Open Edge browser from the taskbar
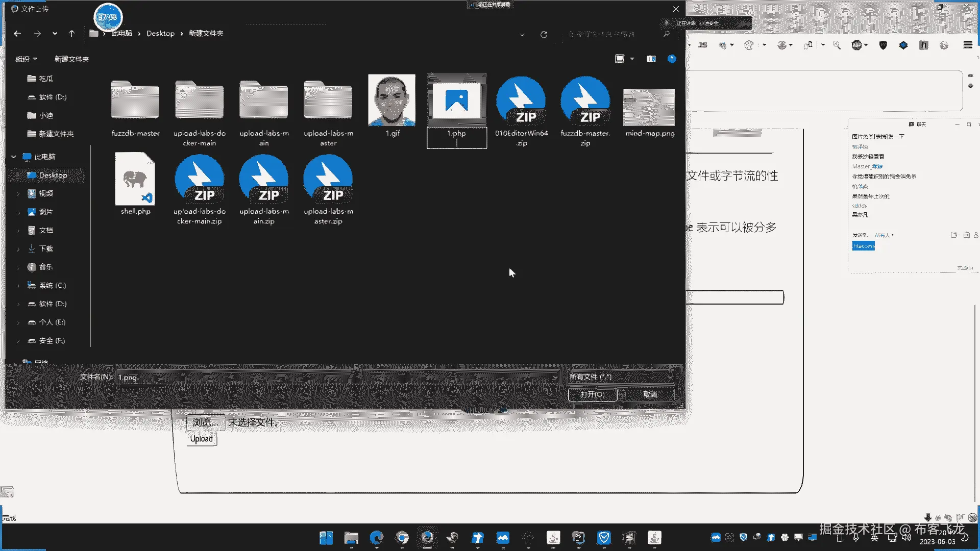The height and width of the screenshot is (551, 980). coord(377,537)
